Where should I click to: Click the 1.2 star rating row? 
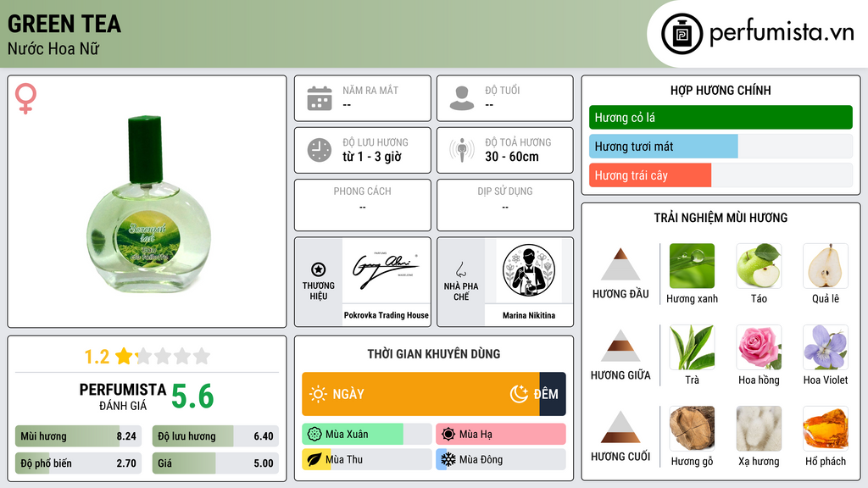(x=147, y=357)
